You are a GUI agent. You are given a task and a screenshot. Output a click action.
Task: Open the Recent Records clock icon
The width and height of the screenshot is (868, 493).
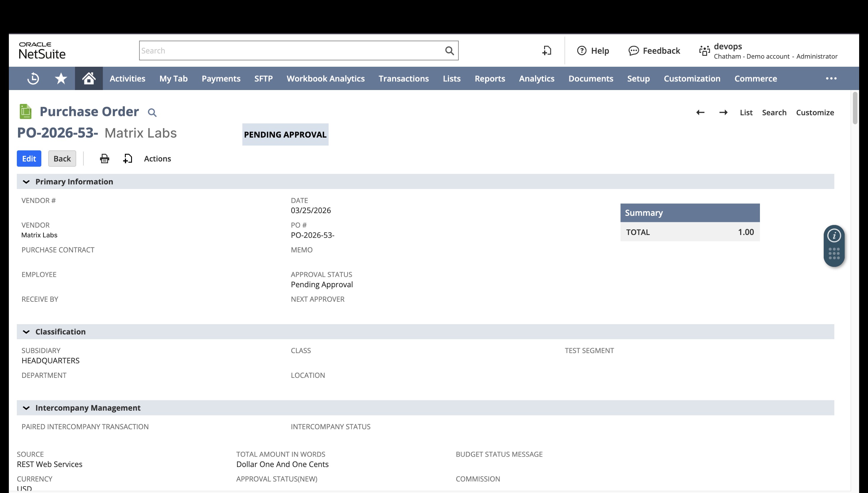click(33, 79)
